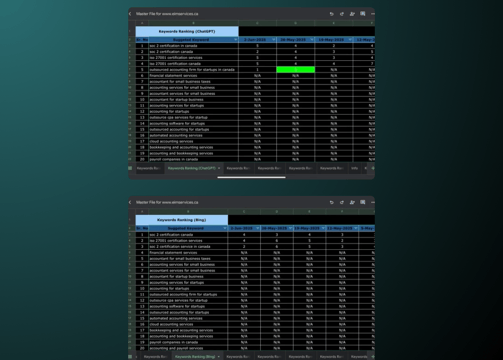Select 'accounting software for startups' in Bing sheet

pyautogui.click(x=188, y=306)
